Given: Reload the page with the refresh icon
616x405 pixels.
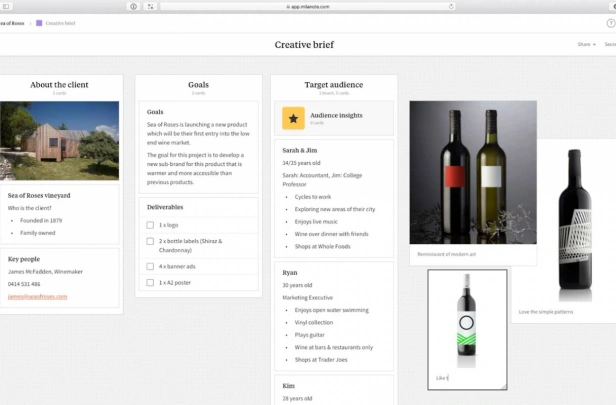Looking at the screenshot, I should (451, 6).
